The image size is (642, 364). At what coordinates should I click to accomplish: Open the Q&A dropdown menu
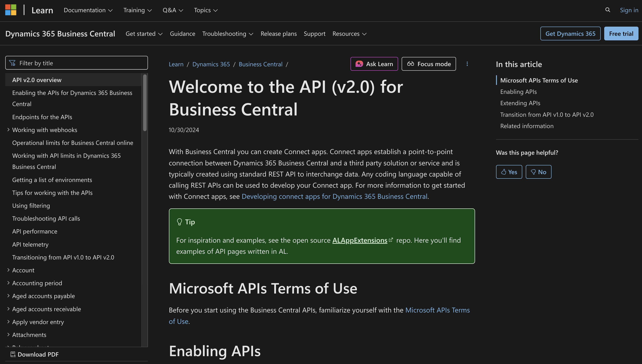pos(173,10)
